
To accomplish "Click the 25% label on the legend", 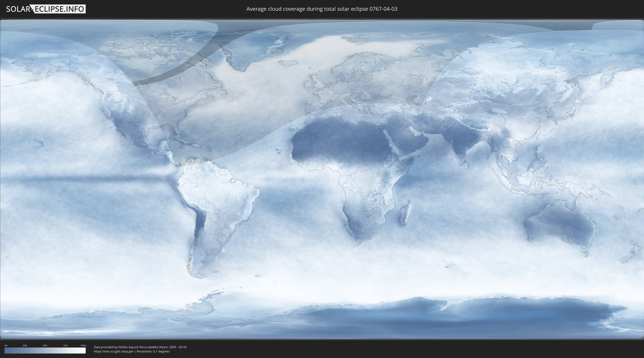I will point(25,345).
